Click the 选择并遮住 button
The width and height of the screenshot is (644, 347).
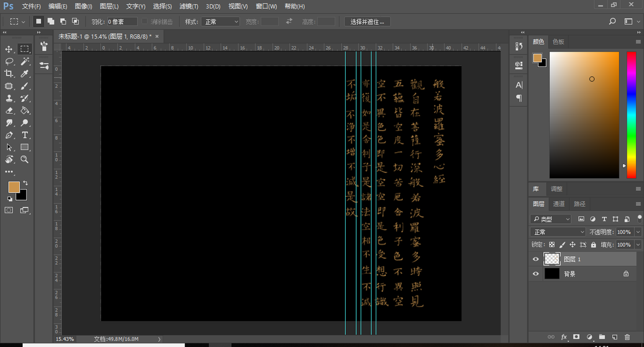[367, 22]
